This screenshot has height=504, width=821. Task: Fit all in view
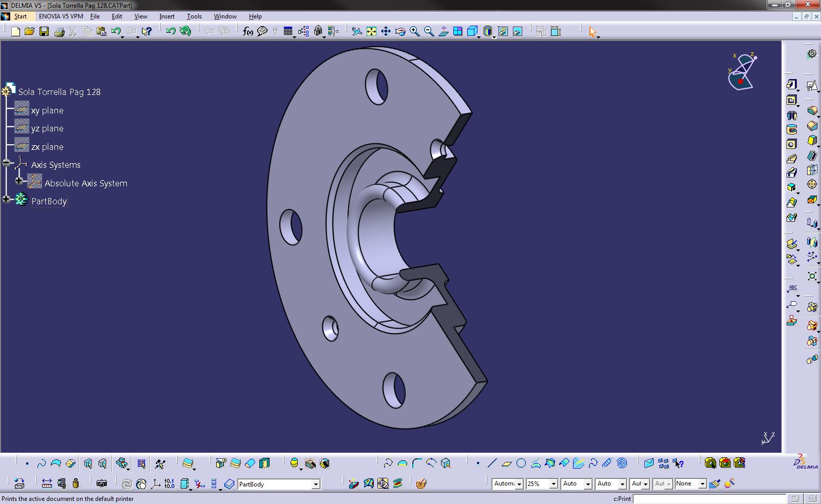click(371, 32)
